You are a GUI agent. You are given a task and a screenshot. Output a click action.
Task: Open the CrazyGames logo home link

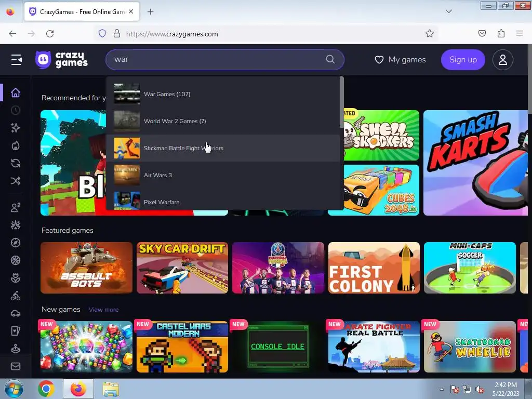[x=61, y=60]
